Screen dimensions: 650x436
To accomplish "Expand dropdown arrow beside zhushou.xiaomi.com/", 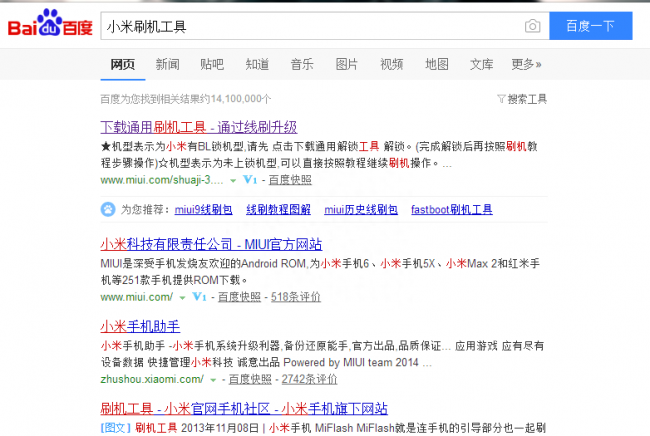I will click(213, 380).
